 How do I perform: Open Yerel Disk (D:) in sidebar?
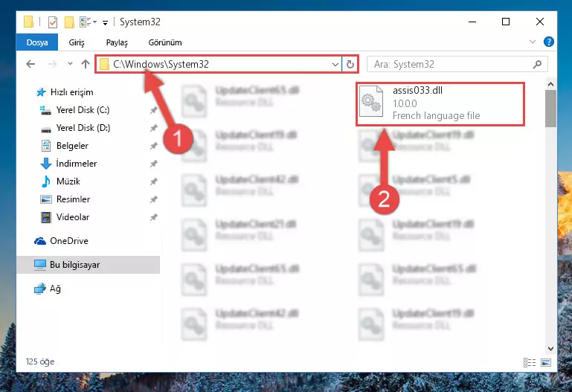click(x=83, y=128)
